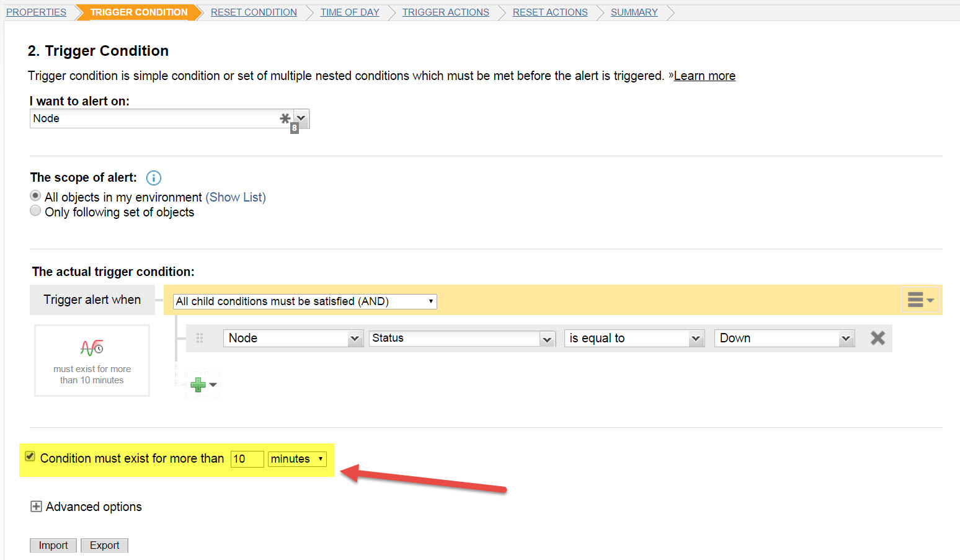This screenshot has height=560, width=960.
Task: Follow the Learn more link
Action: click(704, 76)
